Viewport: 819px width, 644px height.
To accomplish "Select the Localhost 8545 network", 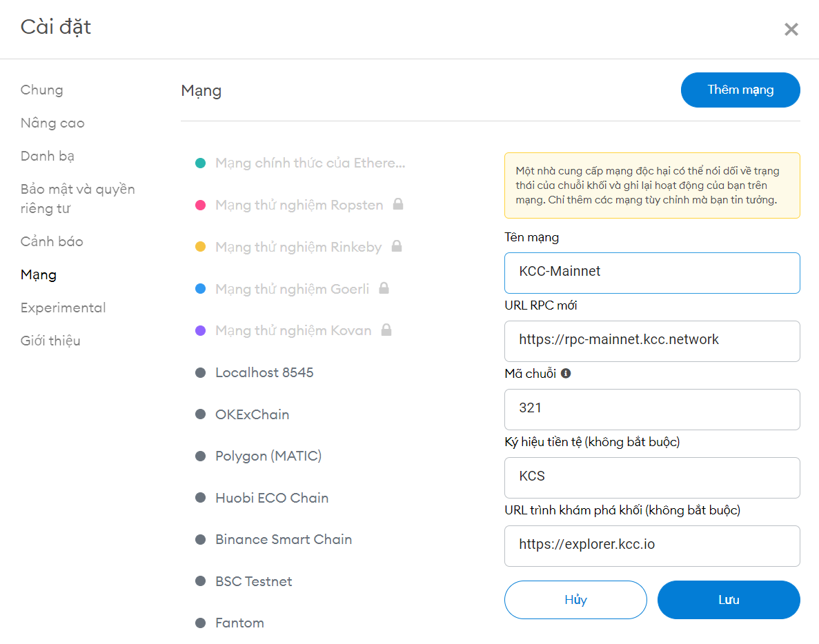I will point(264,372).
